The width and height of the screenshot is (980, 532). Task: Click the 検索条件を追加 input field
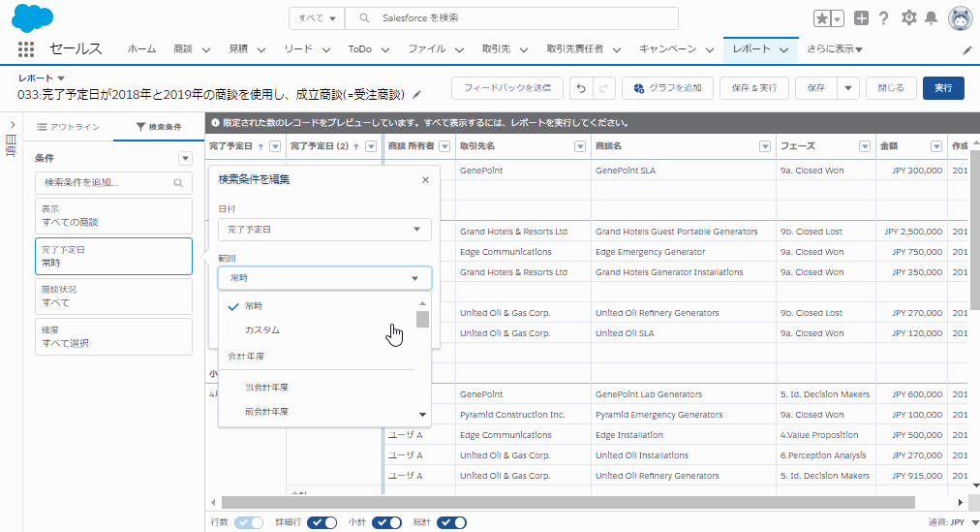click(x=113, y=183)
